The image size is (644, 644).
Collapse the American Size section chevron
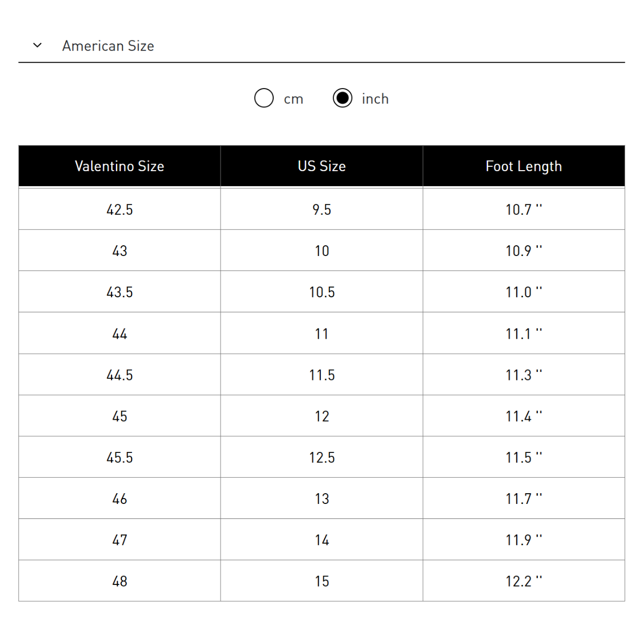(38, 46)
